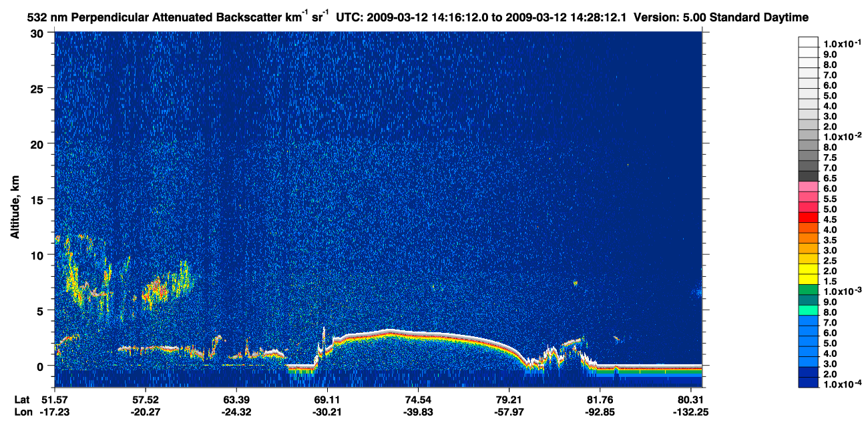Click the light pink swatch below 6.5
This screenshot has height=445, width=868.
(809, 186)
